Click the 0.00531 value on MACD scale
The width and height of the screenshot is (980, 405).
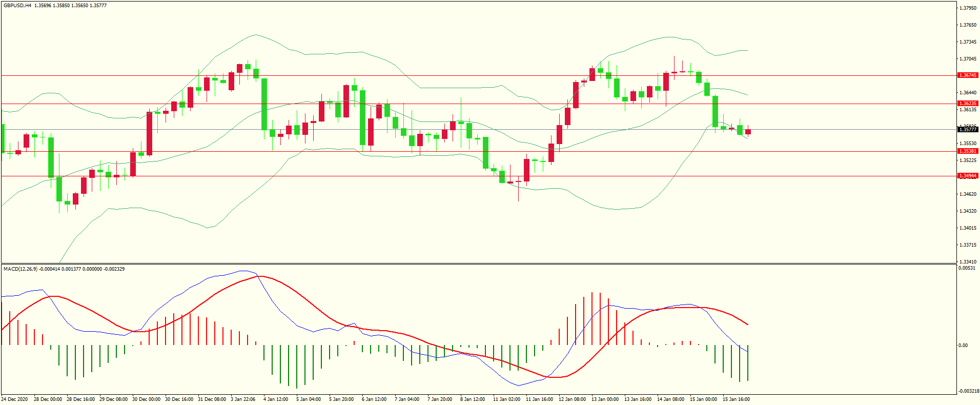[967, 268]
